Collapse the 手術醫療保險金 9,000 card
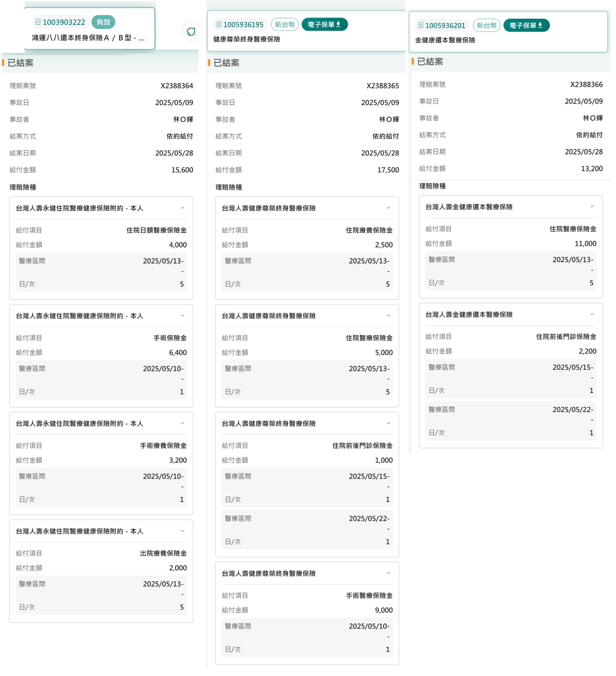Screen dimensions: 616x676 [x=388, y=573]
